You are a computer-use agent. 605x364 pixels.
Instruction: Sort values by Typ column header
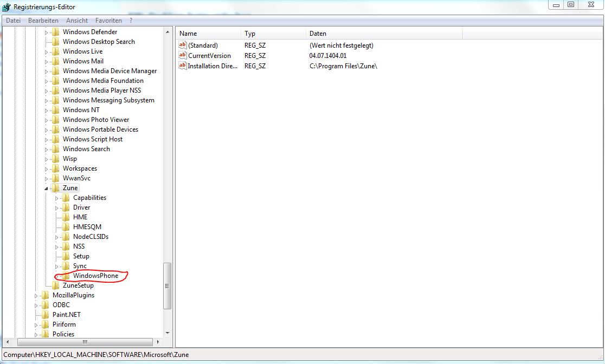point(274,34)
